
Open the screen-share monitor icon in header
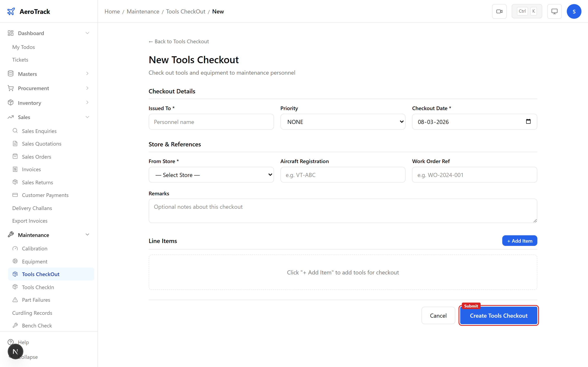tap(554, 11)
